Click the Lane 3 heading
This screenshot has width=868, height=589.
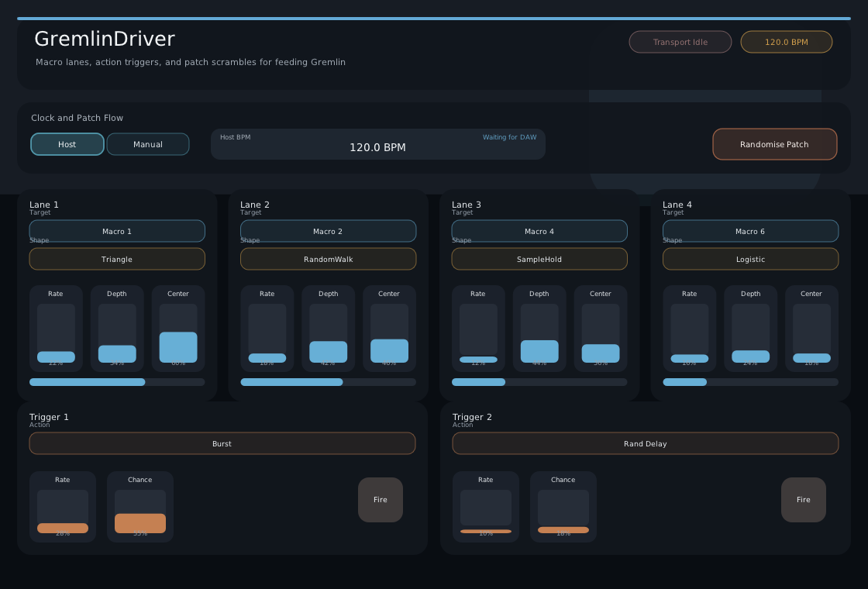466,205
